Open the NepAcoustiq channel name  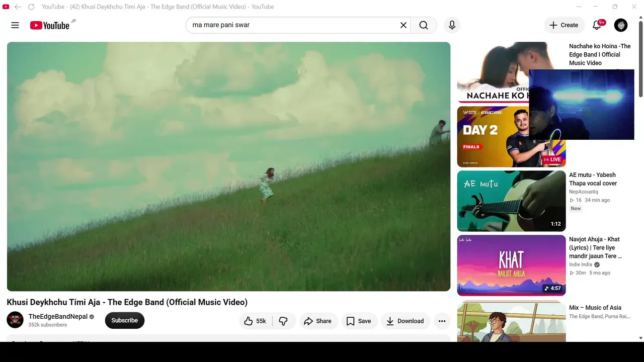tap(584, 192)
